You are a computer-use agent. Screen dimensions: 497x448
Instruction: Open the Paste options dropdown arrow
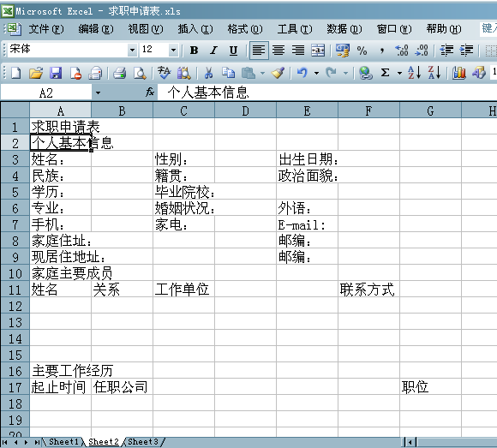coord(262,73)
